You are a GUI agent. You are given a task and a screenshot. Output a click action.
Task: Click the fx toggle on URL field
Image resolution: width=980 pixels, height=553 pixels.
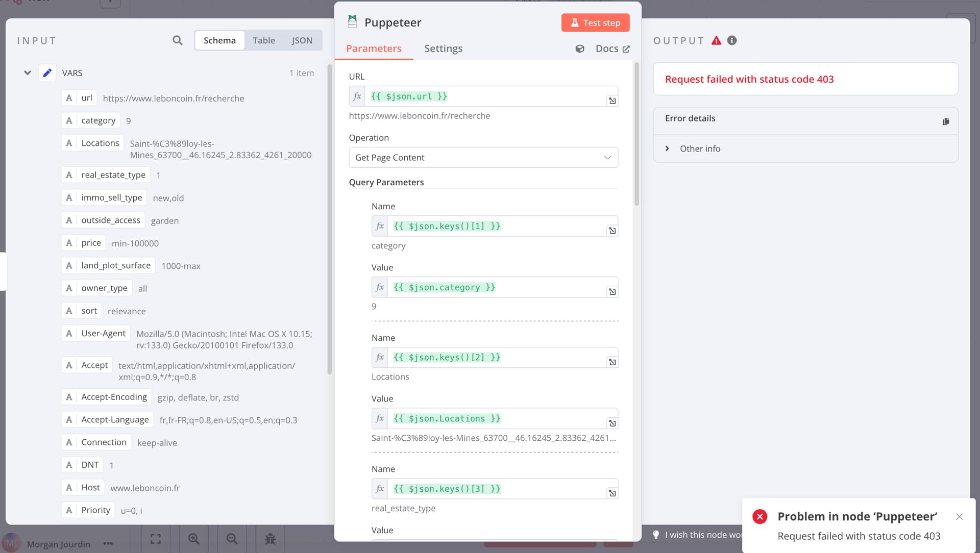point(357,96)
